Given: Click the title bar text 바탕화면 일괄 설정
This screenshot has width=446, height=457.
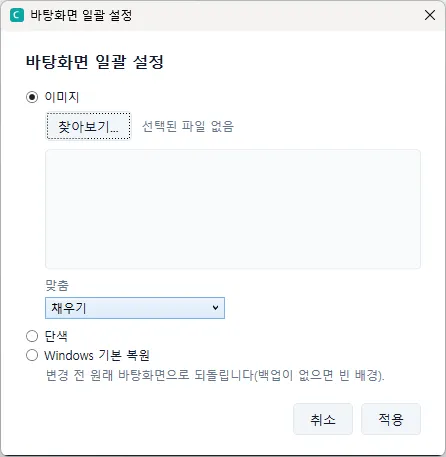Looking at the screenshot, I should [81, 15].
